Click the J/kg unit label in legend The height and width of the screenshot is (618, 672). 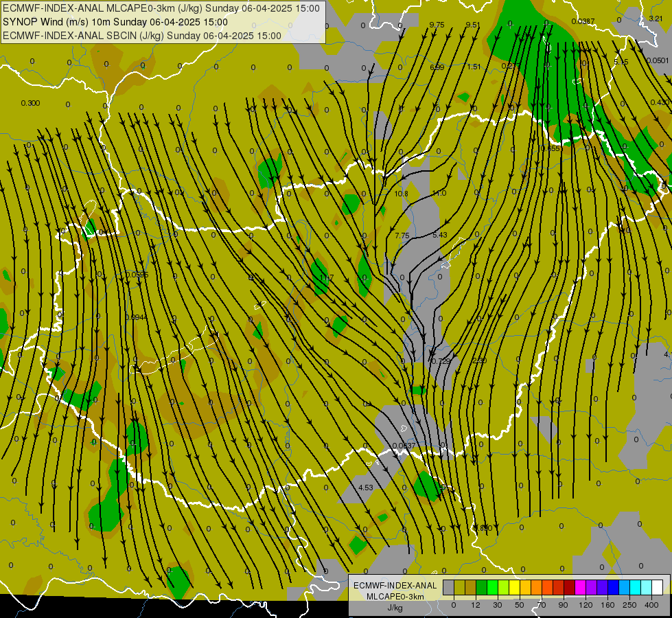pyautogui.click(x=395, y=608)
